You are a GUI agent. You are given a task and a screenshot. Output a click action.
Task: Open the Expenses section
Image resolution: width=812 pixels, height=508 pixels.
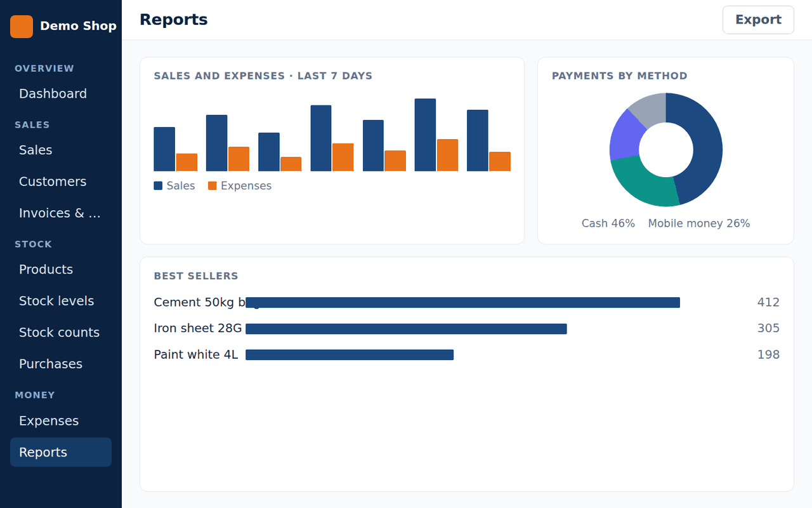61,421
